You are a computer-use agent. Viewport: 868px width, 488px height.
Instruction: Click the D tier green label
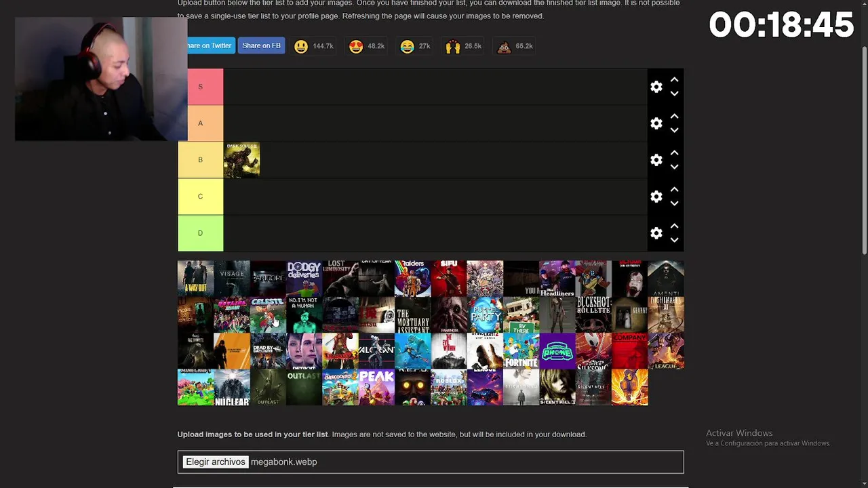click(x=200, y=233)
